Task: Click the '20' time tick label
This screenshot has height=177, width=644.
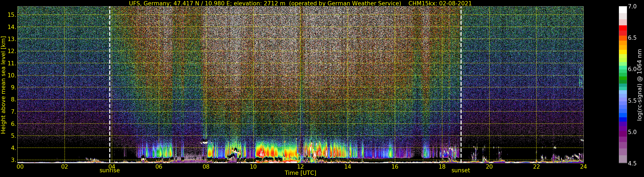Action: pos(489,166)
